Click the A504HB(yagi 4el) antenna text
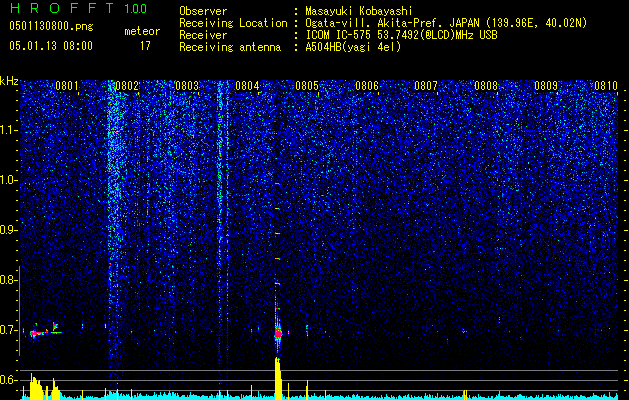The image size is (629, 400). point(353,47)
